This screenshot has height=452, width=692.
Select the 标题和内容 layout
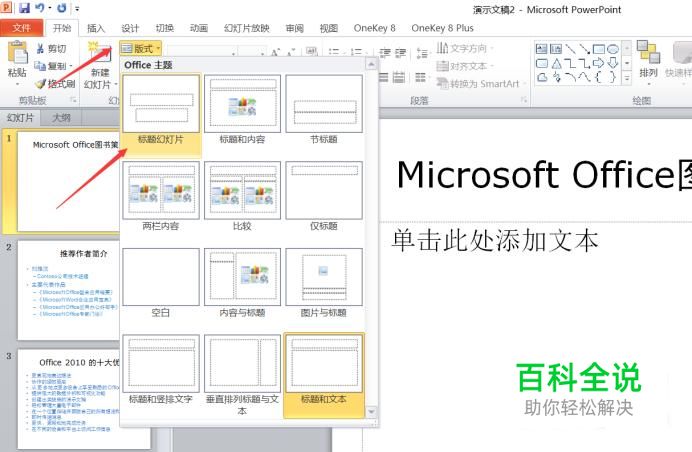242,110
